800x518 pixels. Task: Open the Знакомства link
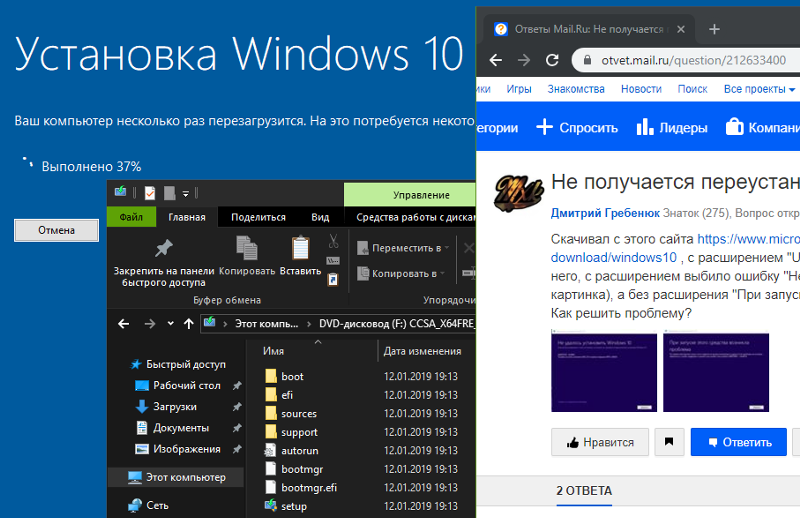coord(576,89)
